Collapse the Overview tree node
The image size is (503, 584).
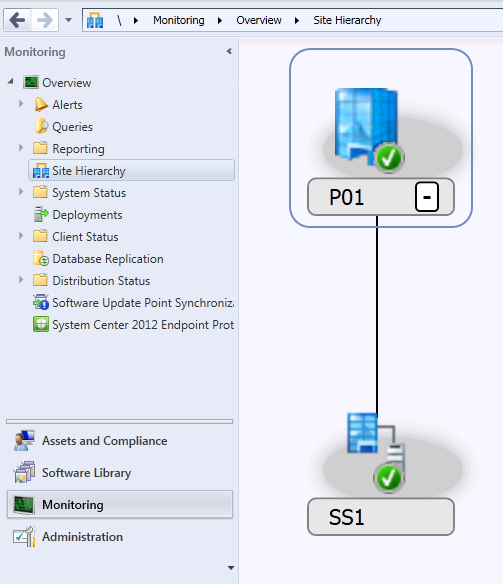10,81
